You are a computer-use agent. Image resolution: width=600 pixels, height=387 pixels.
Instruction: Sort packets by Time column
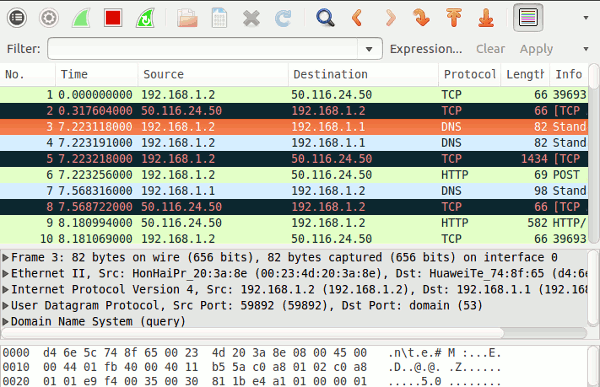tap(96, 74)
